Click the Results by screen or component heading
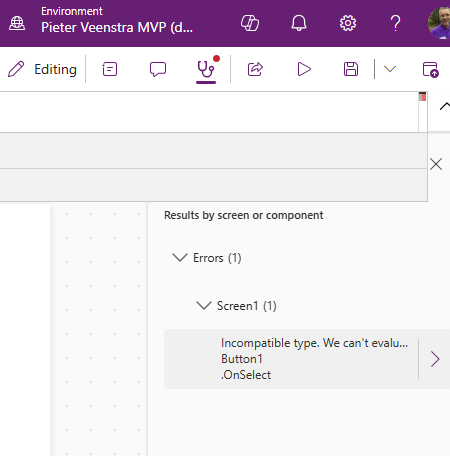 pyautogui.click(x=244, y=215)
